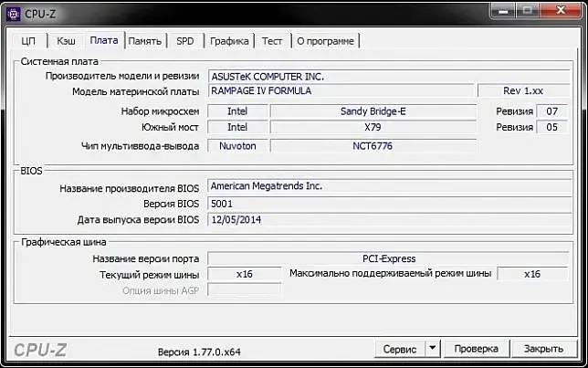588x368 pixels.
Task: Click the Intel value in Южный мост row
Action: [x=237, y=127]
